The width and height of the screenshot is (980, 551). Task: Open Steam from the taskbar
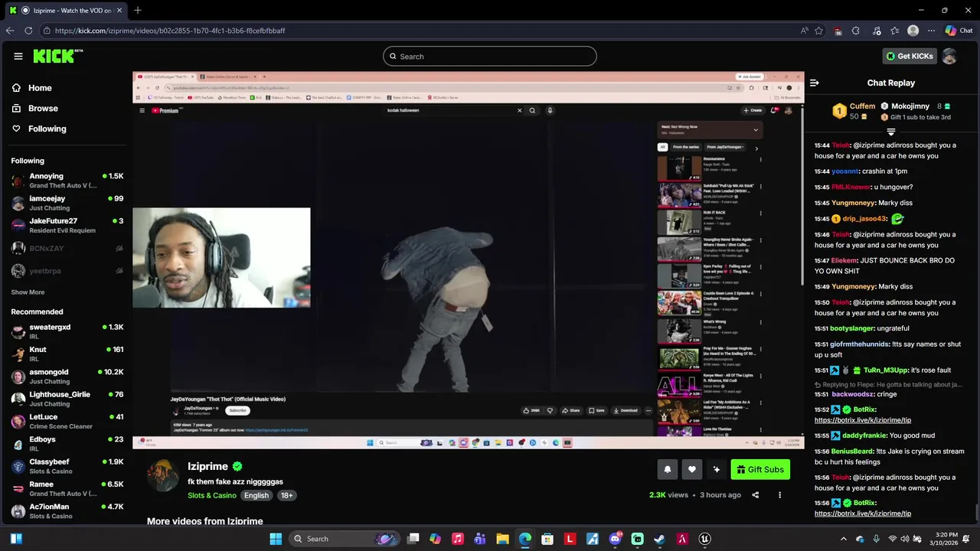(660, 539)
